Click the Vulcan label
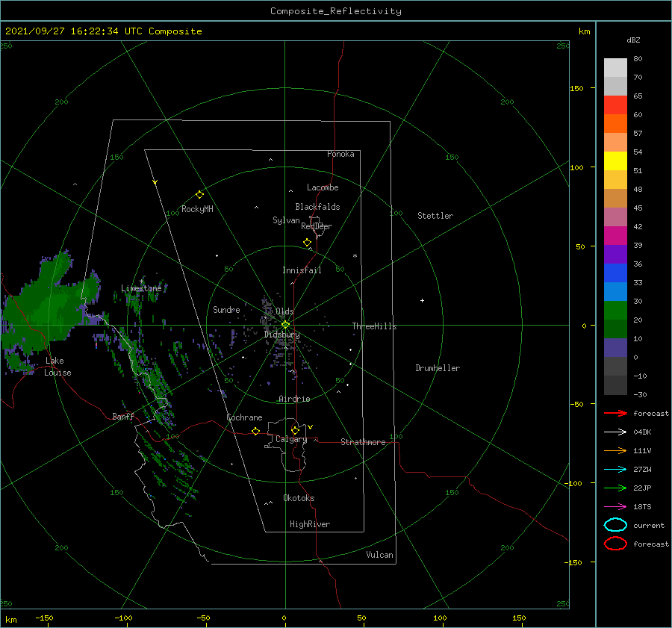This screenshot has width=672, height=628. (379, 555)
